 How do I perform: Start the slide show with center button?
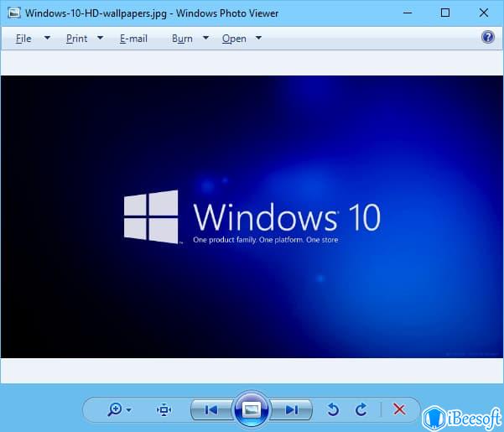point(252,409)
